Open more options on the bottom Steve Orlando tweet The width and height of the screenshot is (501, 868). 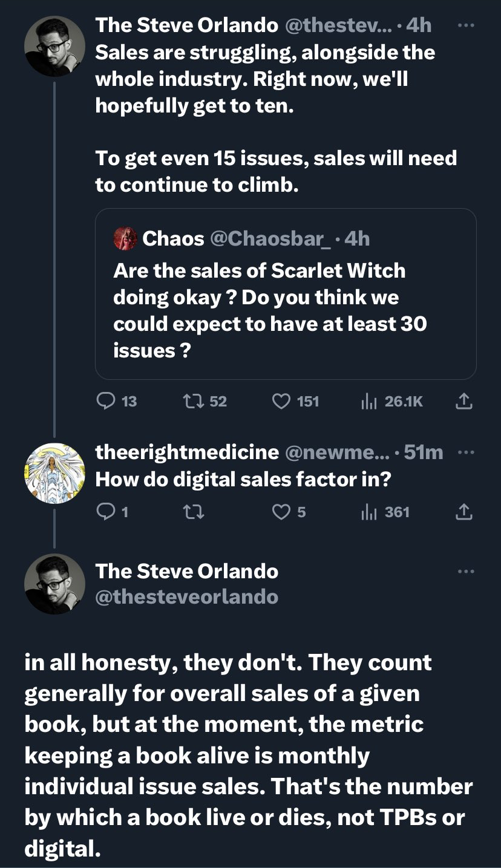(465, 571)
